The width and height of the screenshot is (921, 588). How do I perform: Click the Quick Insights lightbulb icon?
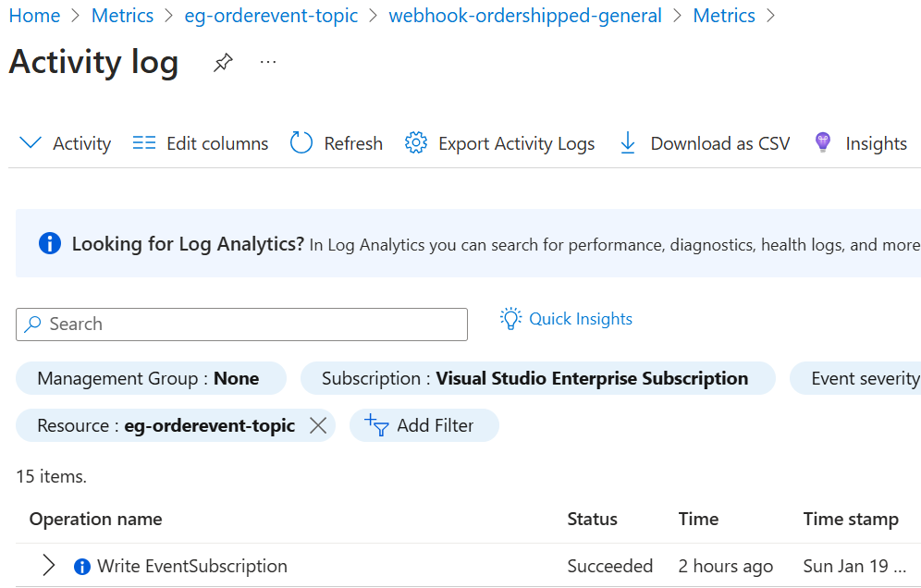click(510, 318)
